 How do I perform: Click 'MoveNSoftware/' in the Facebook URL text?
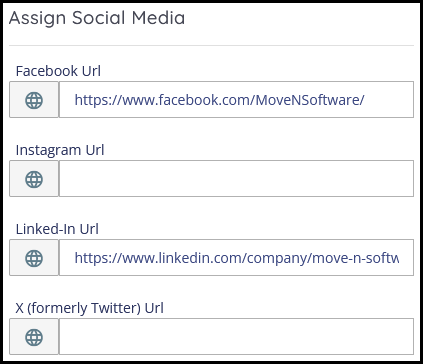pyautogui.click(x=310, y=100)
